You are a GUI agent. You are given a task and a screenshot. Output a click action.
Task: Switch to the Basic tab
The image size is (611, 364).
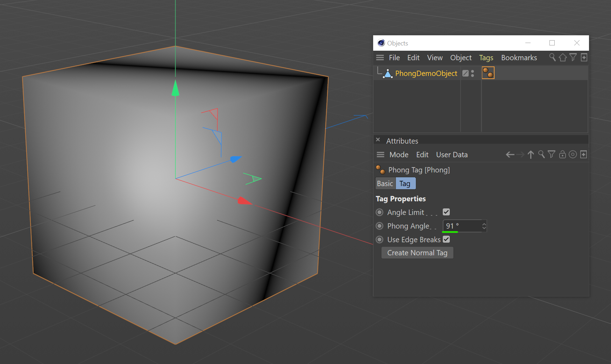point(385,184)
